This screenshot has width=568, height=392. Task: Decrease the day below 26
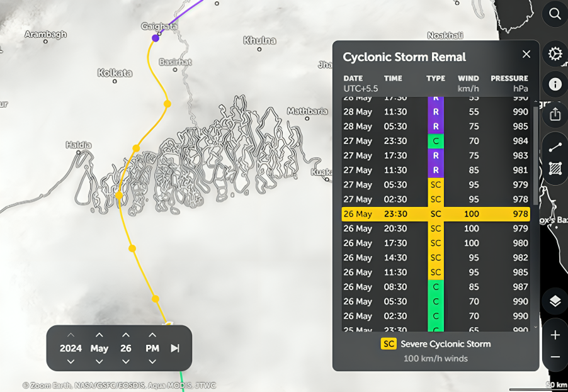[x=126, y=362]
